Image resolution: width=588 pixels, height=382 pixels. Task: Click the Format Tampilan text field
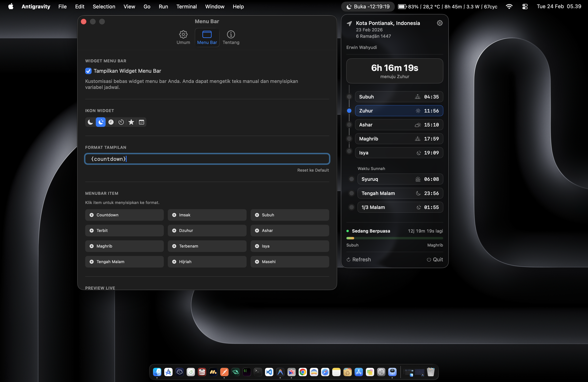[207, 159]
